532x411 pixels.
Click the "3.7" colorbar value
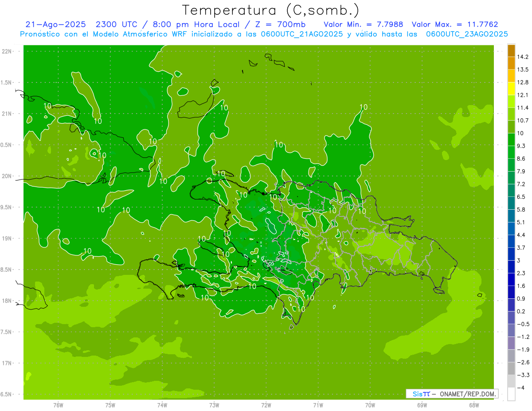pos(521,247)
